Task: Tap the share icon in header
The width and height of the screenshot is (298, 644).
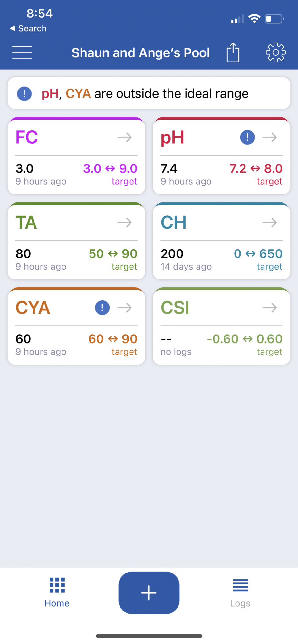Action: pos(233,52)
